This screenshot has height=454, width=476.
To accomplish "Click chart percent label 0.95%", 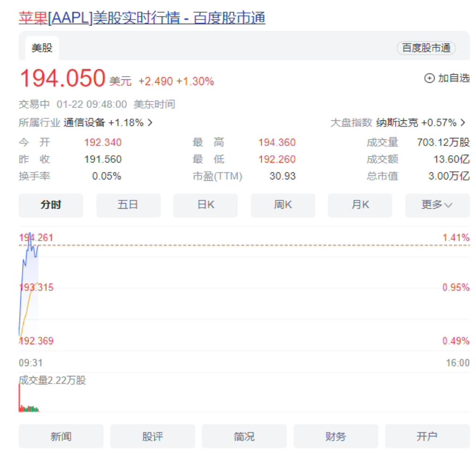I will (x=456, y=287).
